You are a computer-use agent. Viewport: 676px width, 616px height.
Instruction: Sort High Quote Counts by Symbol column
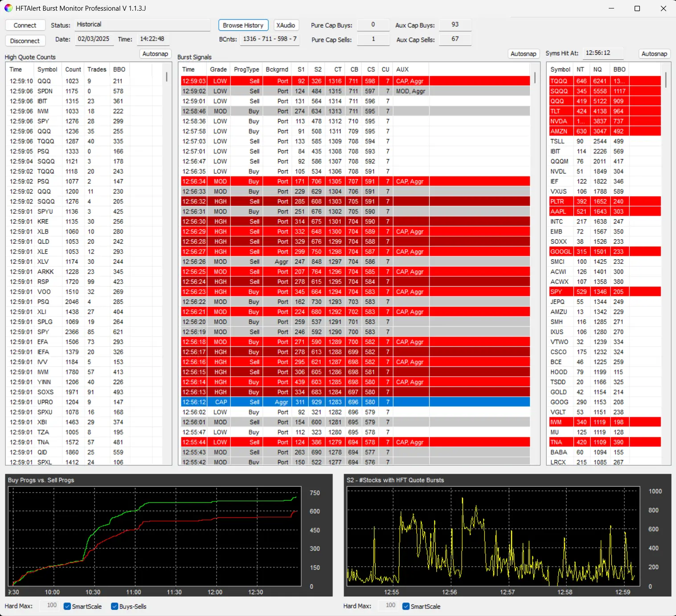click(47, 70)
